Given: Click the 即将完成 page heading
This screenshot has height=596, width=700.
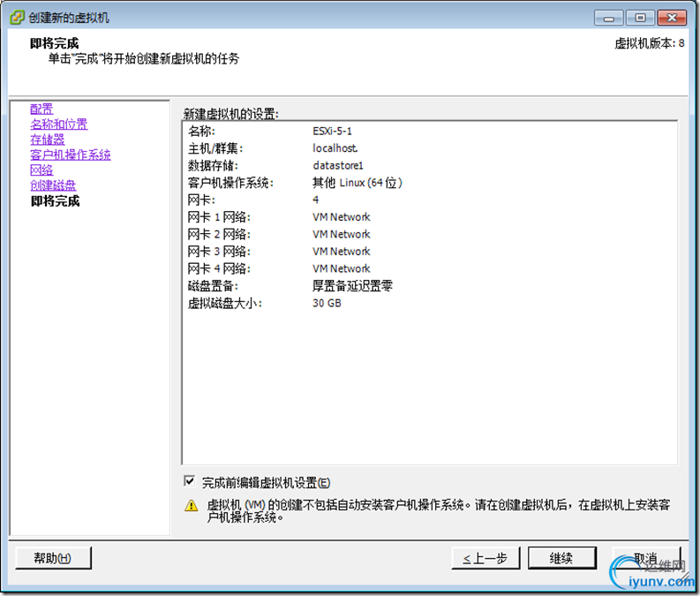Looking at the screenshot, I should (55, 43).
